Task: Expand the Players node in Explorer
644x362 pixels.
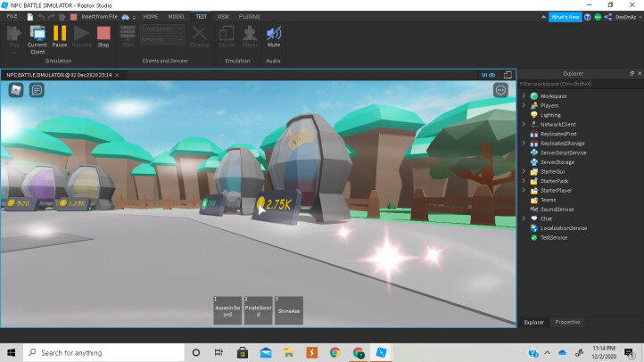Action: 524,105
